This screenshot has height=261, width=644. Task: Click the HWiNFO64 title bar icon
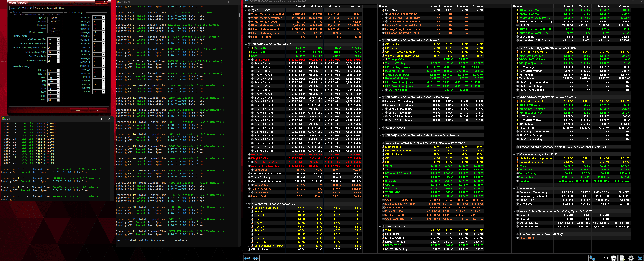246,2
